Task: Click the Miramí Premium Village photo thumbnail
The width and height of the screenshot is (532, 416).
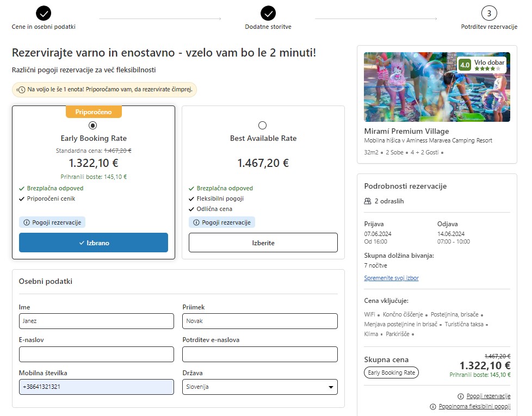Action: 437,87
